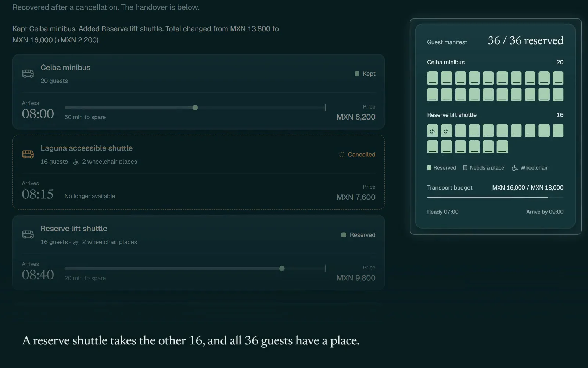Screen dimensions: 588x368
Task: Click the Reserved status indicator on lift shuttle
Action: (x=344, y=235)
